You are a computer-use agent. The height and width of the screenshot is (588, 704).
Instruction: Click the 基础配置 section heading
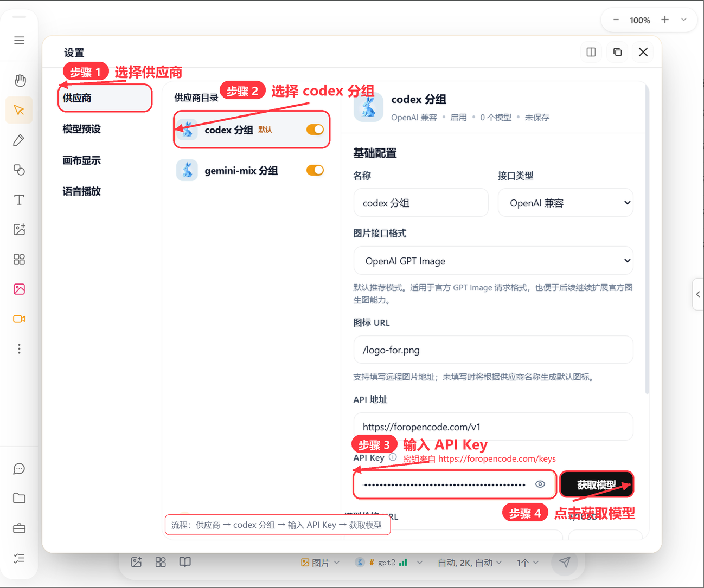[x=375, y=153]
